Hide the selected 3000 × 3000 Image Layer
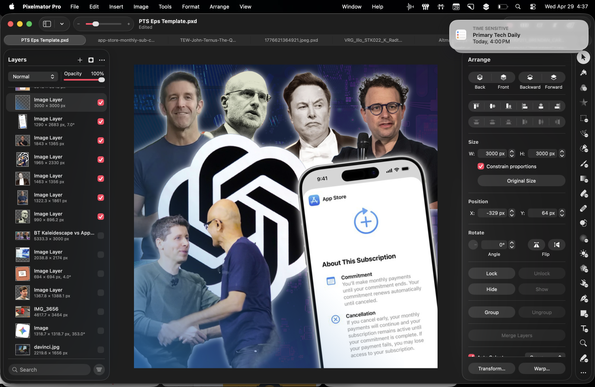Viewport: 595px width, 387px height. tap(101, 102)
